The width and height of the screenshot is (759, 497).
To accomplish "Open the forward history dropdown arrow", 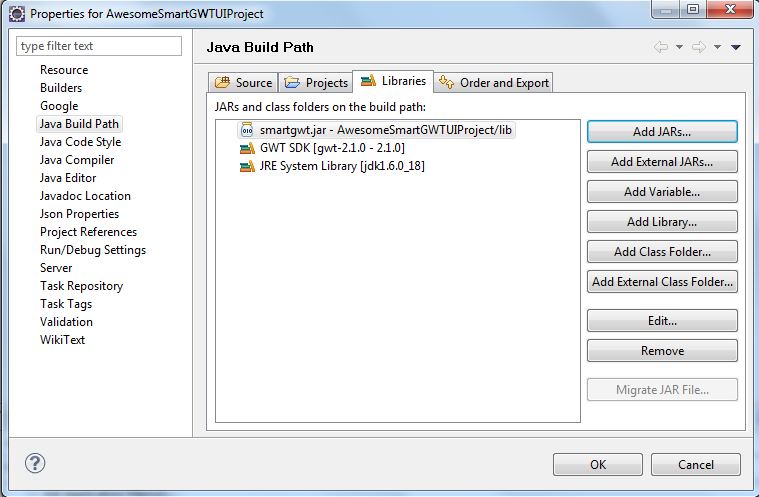I will [x=717, y=47].
